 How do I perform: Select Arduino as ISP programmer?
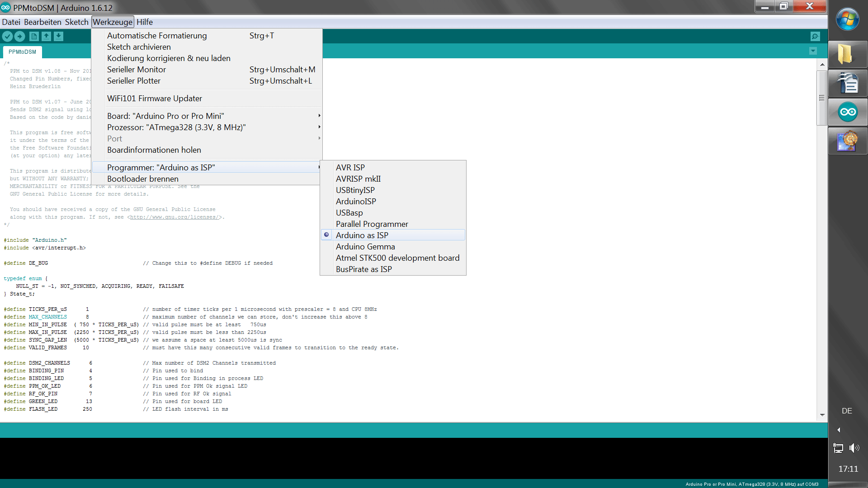coord(393,235)
